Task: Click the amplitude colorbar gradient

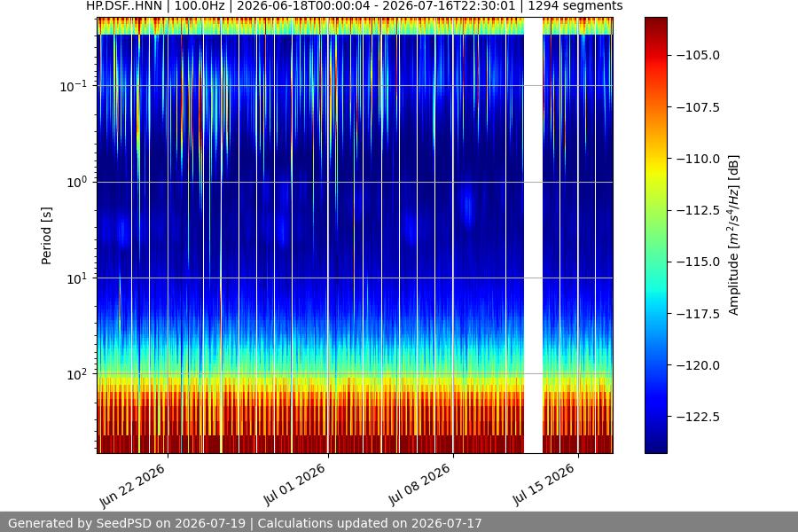Action: click(x=655, y=235)
